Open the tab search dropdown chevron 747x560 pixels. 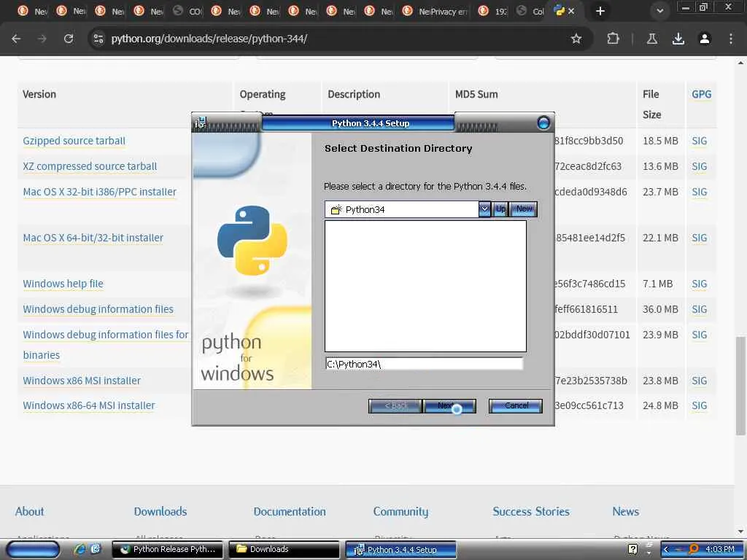pos(659,11)
